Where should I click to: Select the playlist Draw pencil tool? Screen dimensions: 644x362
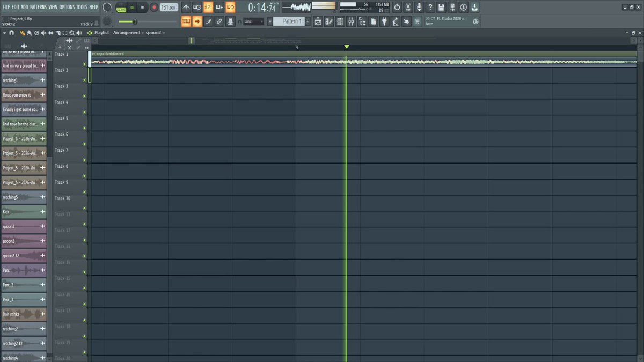click(x=23, y=33)
